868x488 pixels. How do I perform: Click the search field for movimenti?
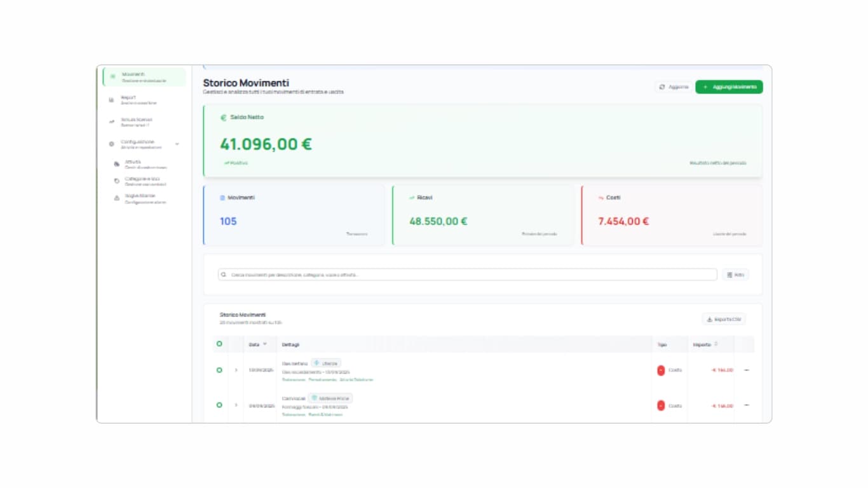pos(467,274)
